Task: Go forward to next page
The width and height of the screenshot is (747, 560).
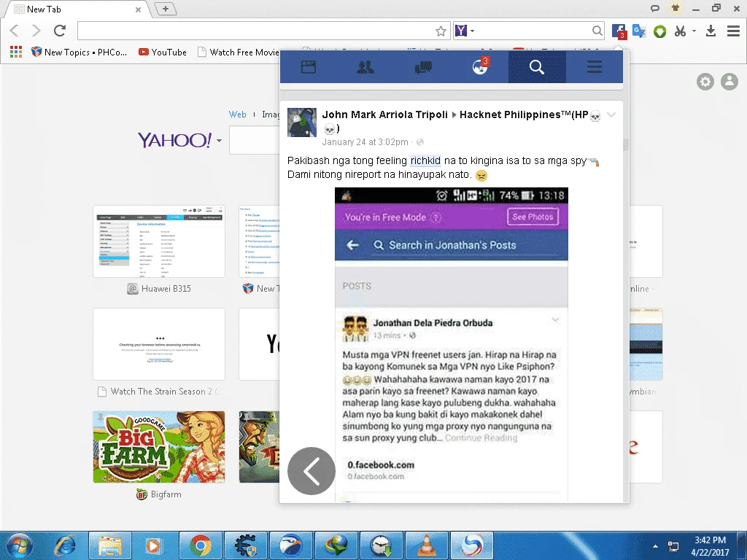Action: tap(36, 31)
